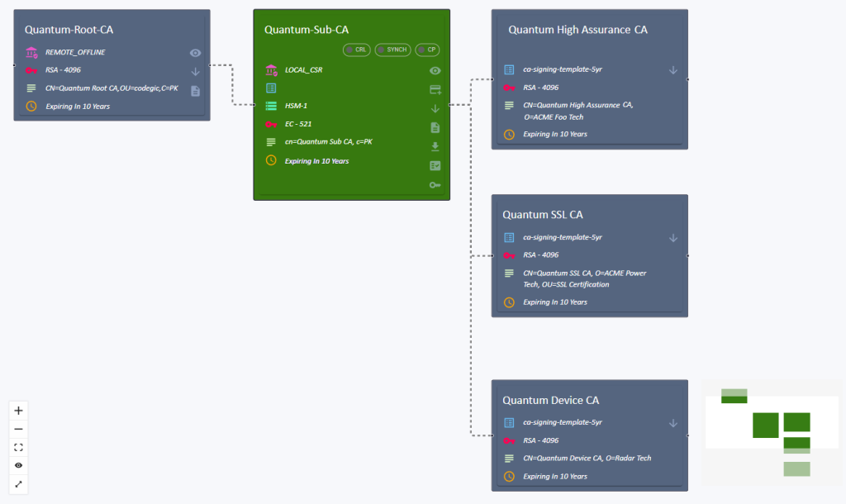Zoom out with the minus button
This screenshot has width=846, height=504.
18,429
